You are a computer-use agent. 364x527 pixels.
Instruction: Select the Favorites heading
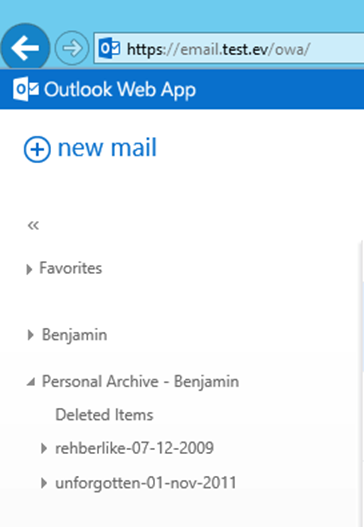point(71,268)
